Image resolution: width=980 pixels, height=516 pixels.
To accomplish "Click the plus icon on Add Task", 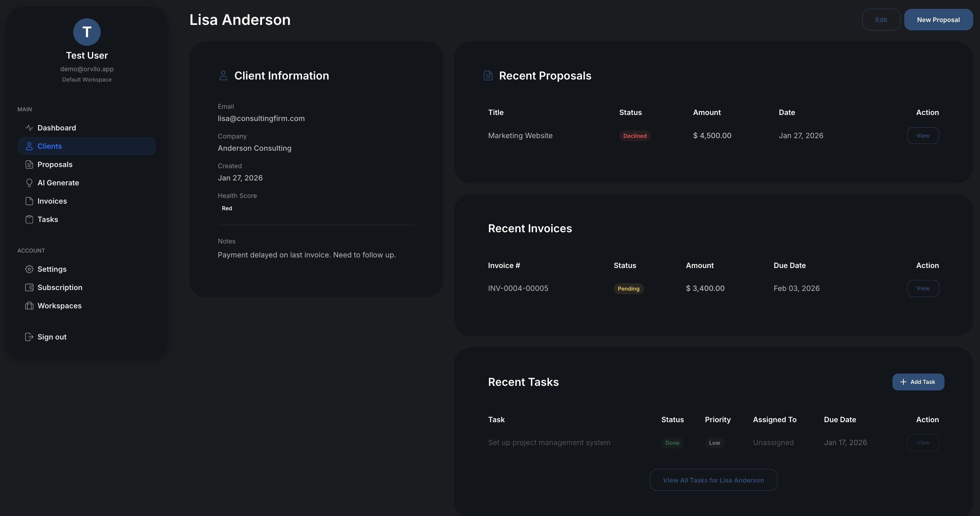I will (x=903, y=382).
